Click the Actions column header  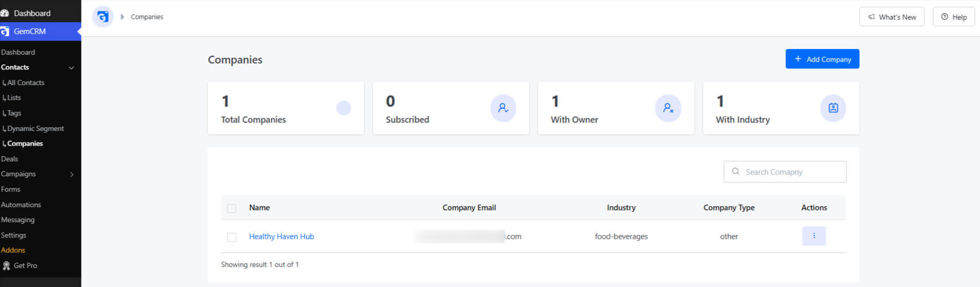(x=814, y=208)
